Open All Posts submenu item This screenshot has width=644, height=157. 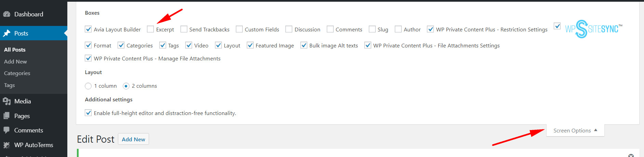(15, 50)
